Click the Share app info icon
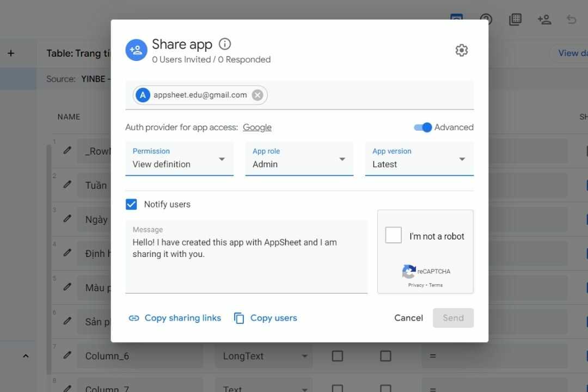Screen dimensions: 588x392 coord(224,44)
